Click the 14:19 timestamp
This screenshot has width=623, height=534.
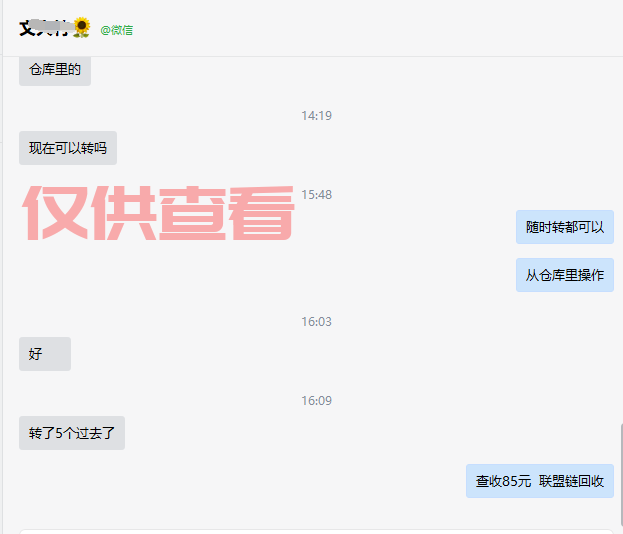(x=316, y=116)
